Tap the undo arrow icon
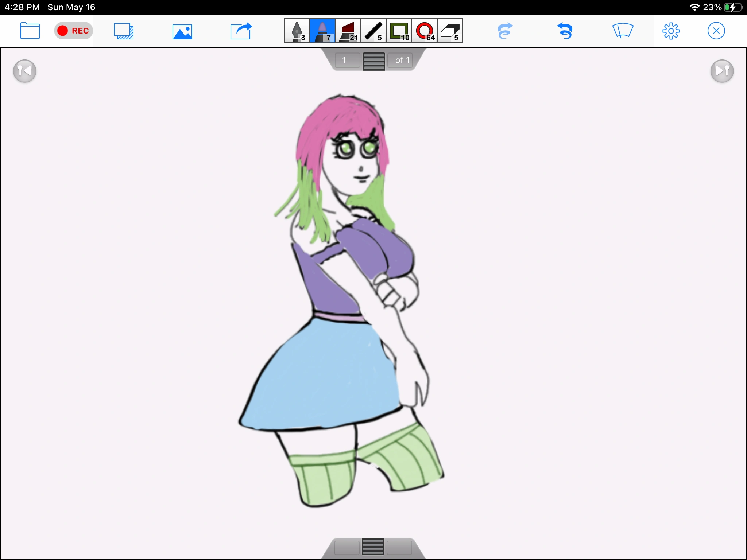 [565, 31]
